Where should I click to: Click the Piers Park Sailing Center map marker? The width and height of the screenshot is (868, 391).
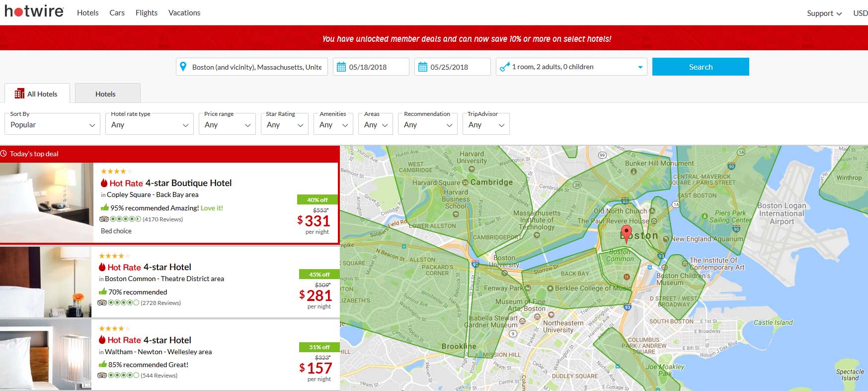tap(705, 216)
